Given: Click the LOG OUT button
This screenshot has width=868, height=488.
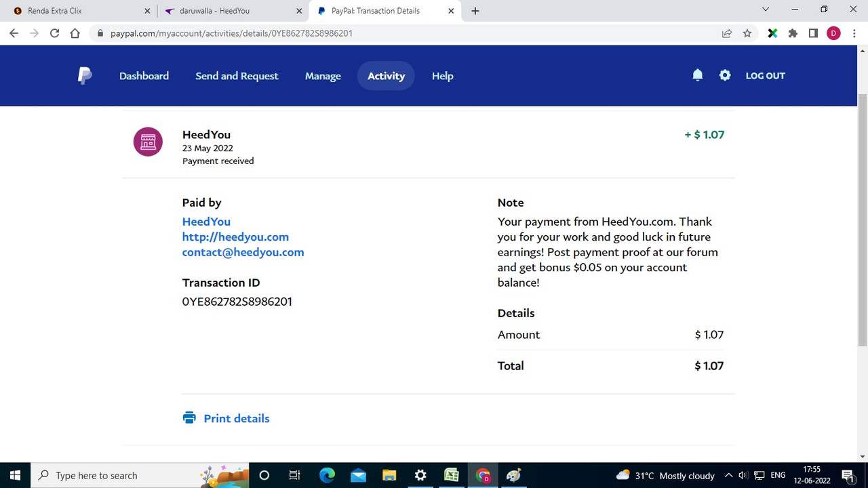Looking at the screenshot, I should pyautogui.click(x=765, y=75).
